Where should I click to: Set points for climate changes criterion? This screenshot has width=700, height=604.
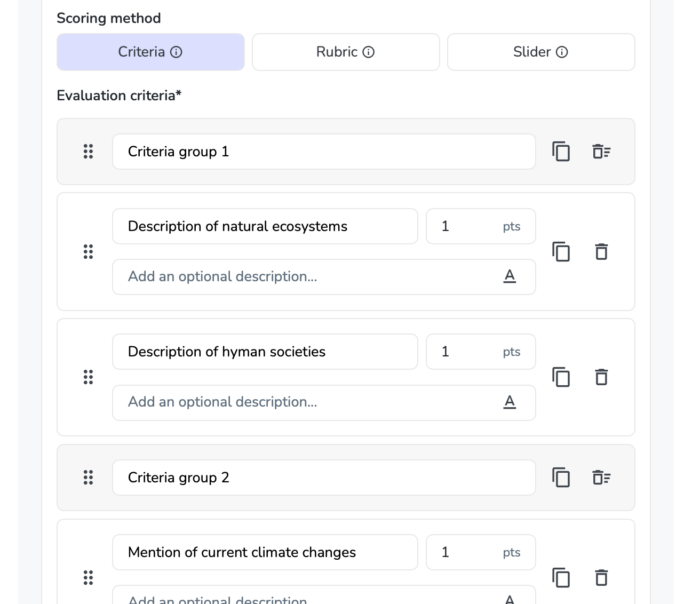[481, 552]
